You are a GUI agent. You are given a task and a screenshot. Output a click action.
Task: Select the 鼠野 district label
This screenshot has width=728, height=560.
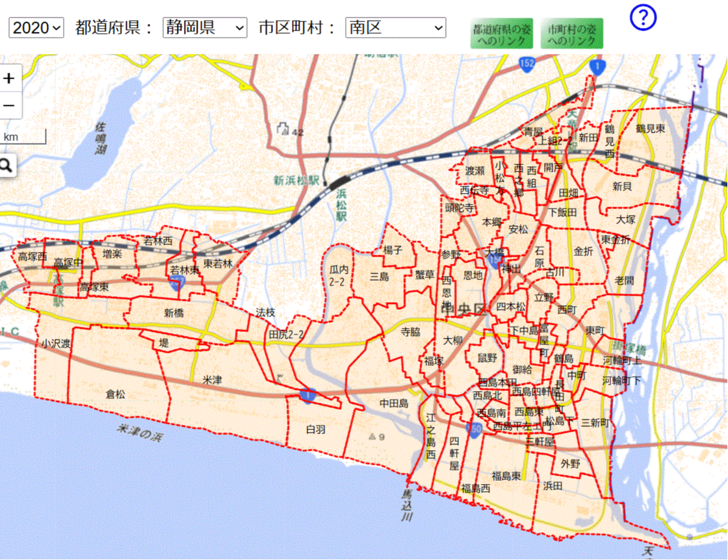pos(487,358)
